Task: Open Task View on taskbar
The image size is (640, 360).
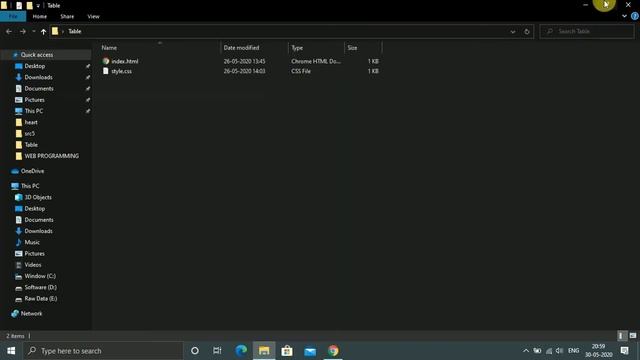Action: pyautogui.click(x=217, y=351)
